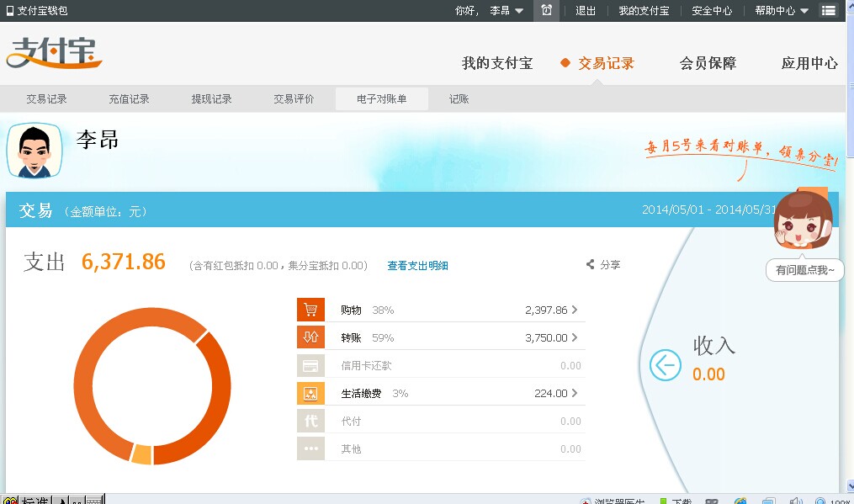
Task: Click the 代付 icon
Action: pos(310,421)
